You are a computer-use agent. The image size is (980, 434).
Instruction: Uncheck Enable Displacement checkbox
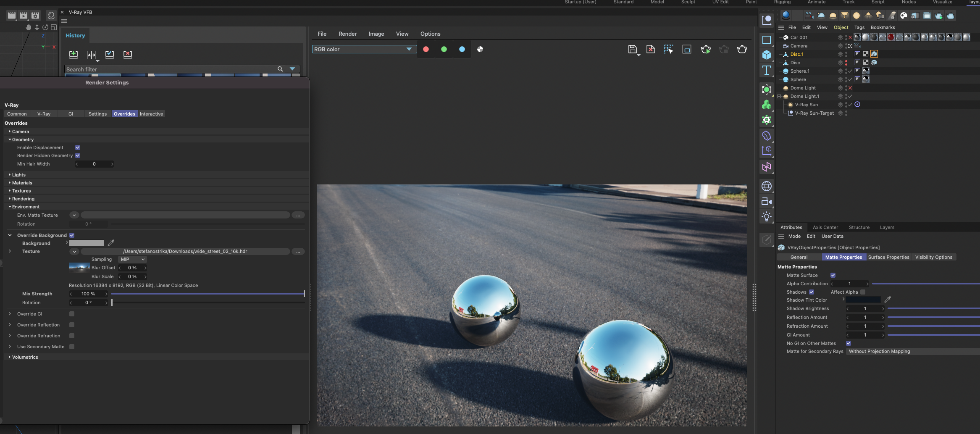78,147
